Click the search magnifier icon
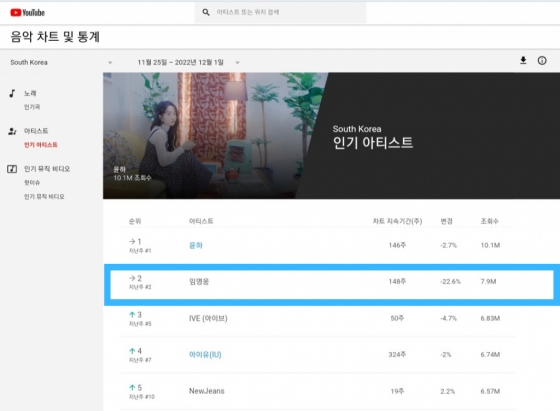This screenshot has height=411, width=560. (x=206, y=12)
